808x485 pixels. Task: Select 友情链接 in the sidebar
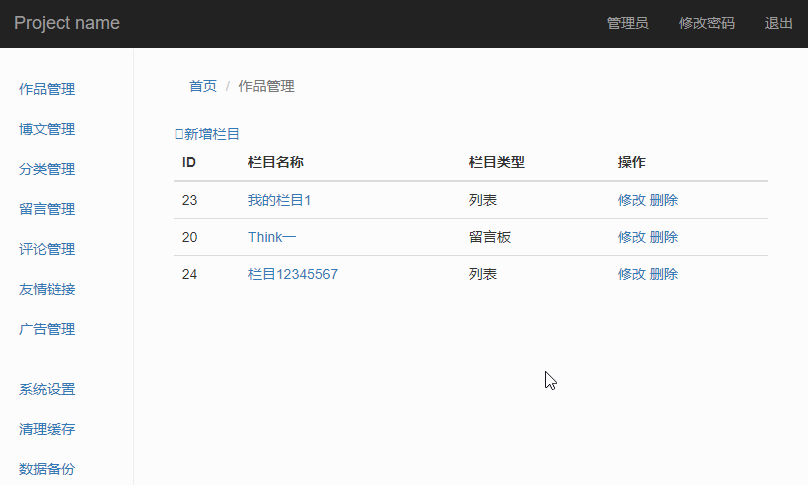[47, 289]
